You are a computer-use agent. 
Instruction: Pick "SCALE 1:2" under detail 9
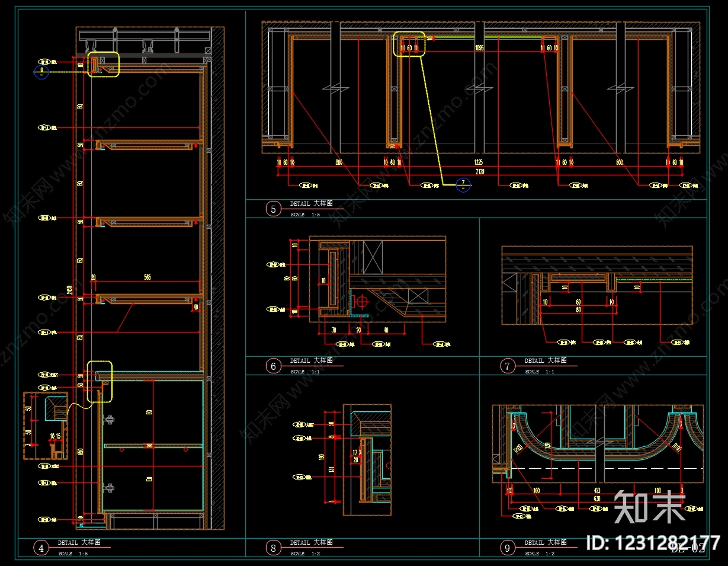click(x=539, y=554)
